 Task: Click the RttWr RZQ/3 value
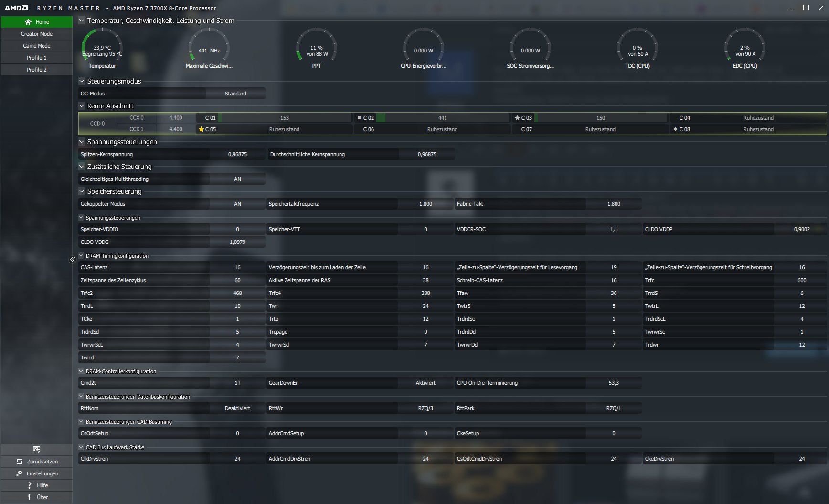tap(425, 408)
